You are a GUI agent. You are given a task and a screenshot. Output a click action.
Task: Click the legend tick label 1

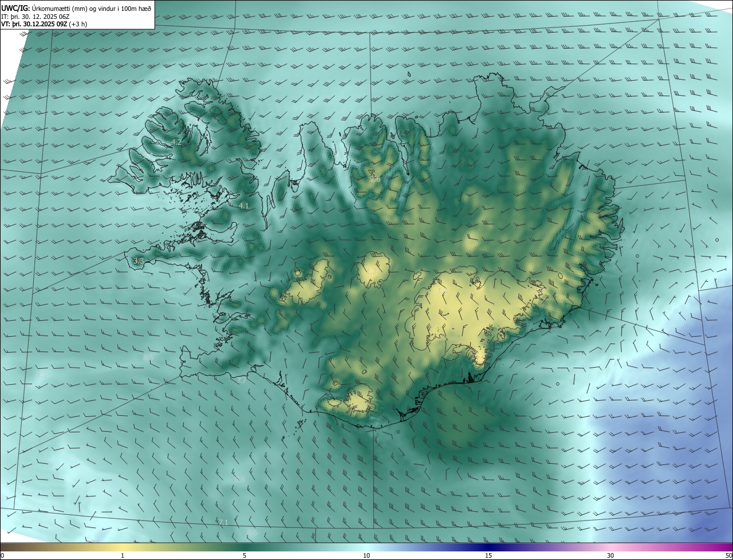click(x=123, y=555)
